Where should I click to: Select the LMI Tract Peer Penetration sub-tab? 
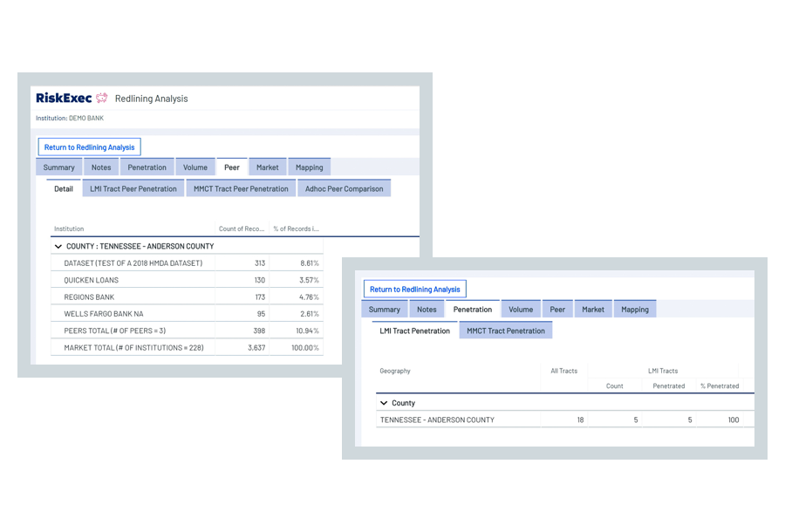[x=133, y=188]
